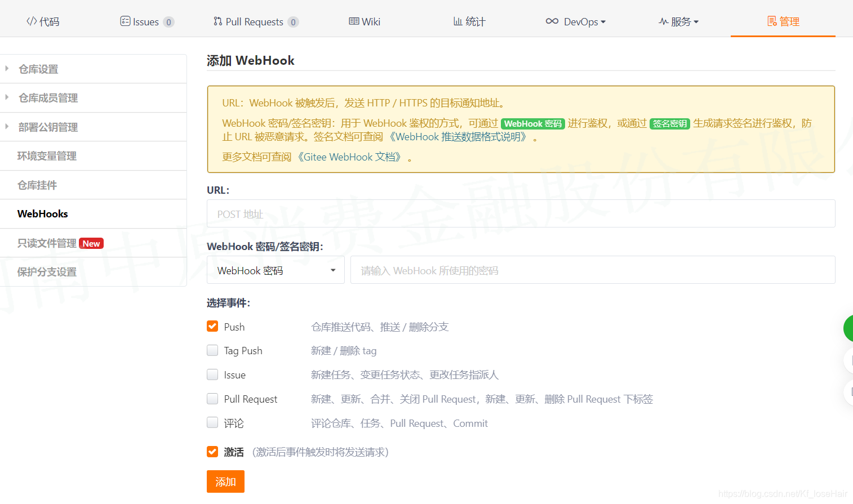
Task: Open the 服务 services dropdown menu
Action: click(679, 21)
